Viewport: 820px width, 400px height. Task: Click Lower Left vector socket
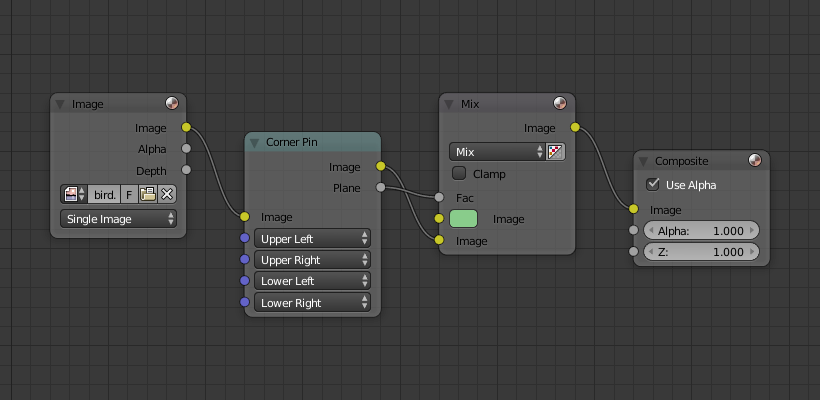tap(245, 281)
